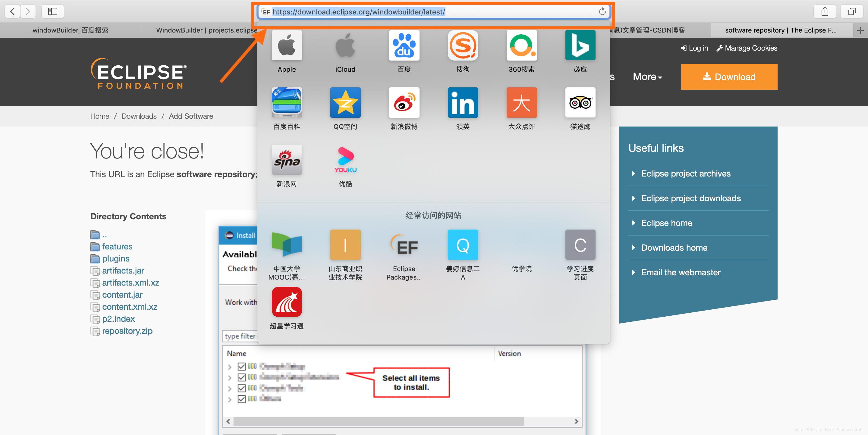Viewport: 868px width, 435px height.
Task: Switch to the 文章管理-CSDN博客 tab
Action: [660, 30]
